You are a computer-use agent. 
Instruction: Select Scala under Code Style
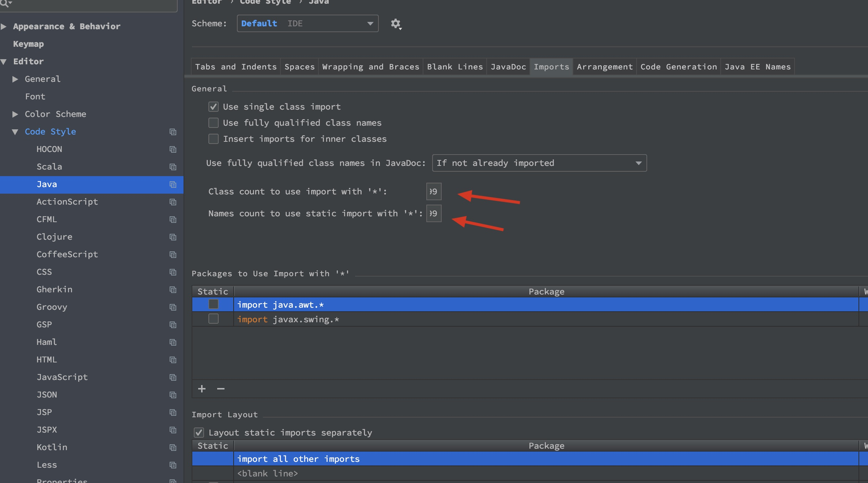coord(49,167)
